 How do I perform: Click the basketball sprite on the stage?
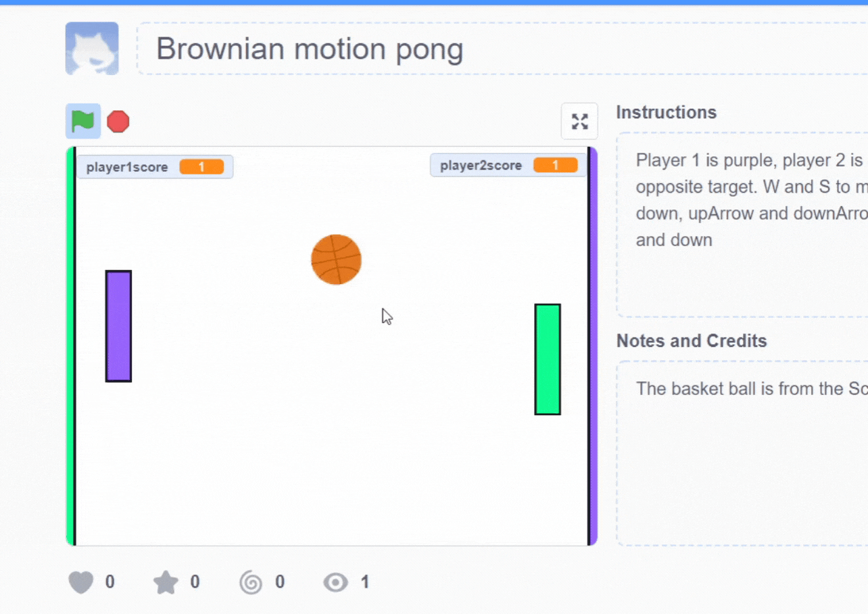coord(336,260)
